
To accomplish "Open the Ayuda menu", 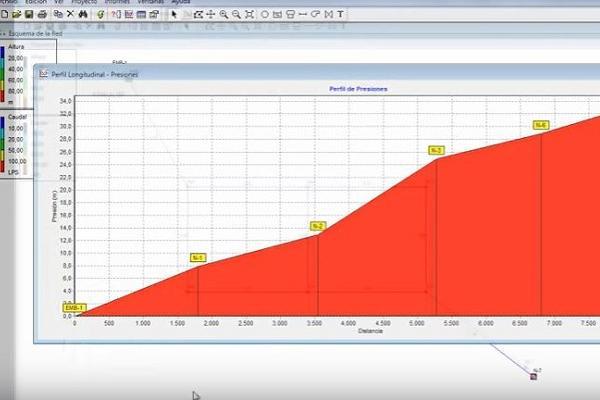I will [x=181, y=3].
